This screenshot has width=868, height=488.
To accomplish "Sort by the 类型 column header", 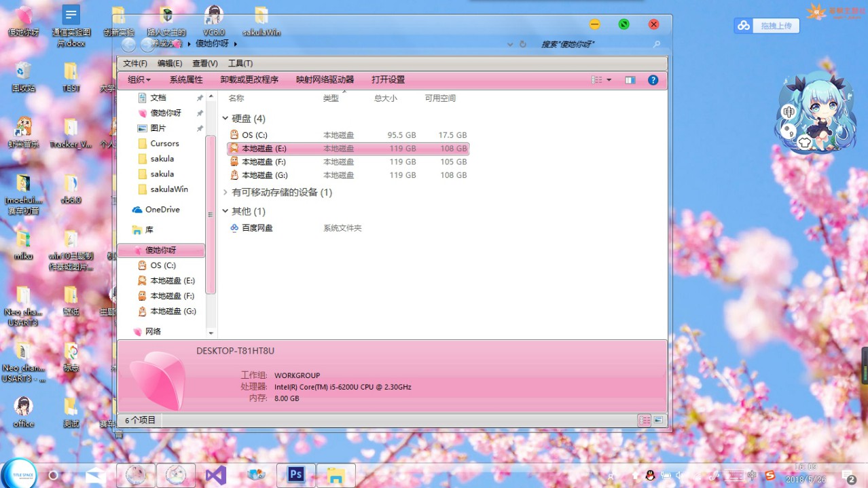I will click(x=331, y=98).
